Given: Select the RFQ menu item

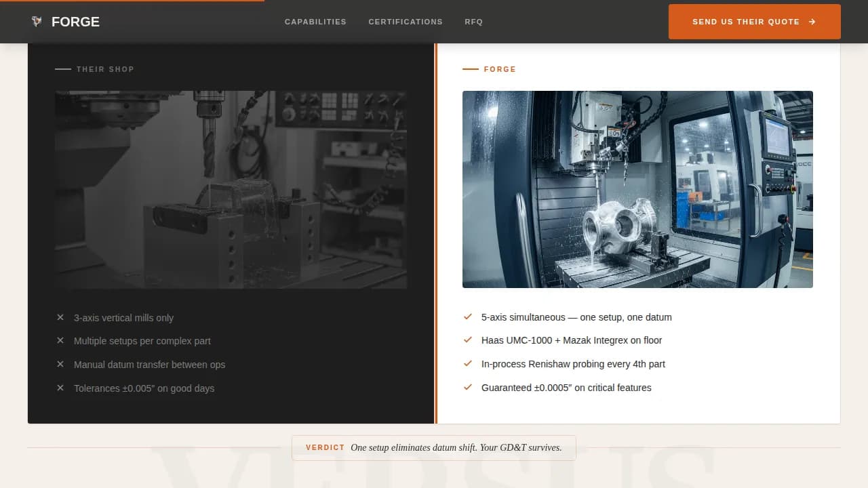Looking at the screenshot, I should (473, 21).
